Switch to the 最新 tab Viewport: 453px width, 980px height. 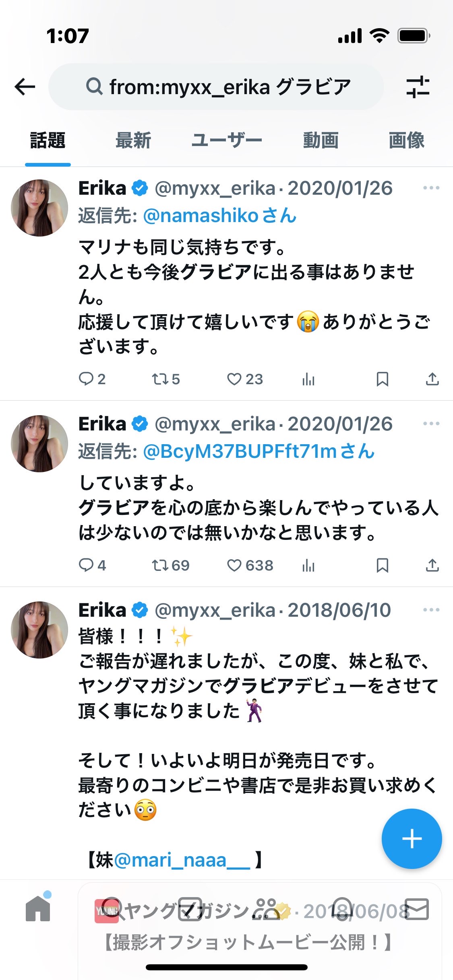click(133, 141)
